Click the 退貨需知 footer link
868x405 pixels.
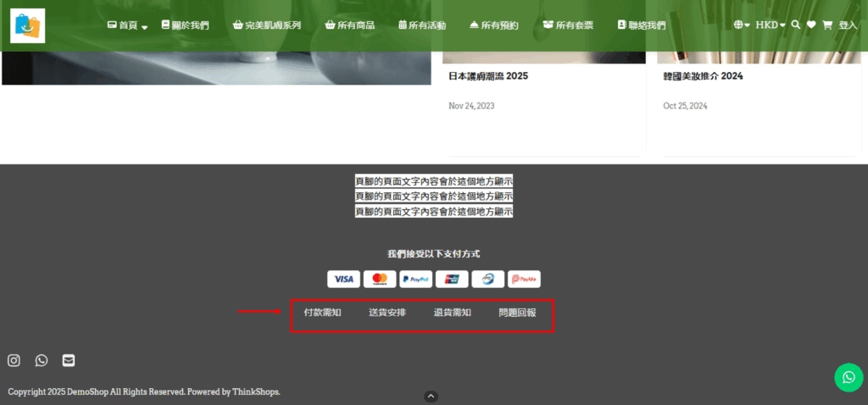click(x=453, y=313)
